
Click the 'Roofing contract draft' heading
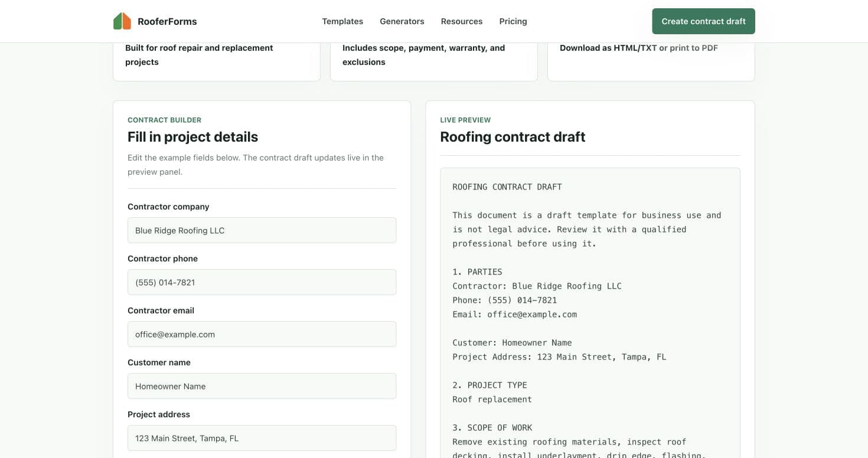513,137
